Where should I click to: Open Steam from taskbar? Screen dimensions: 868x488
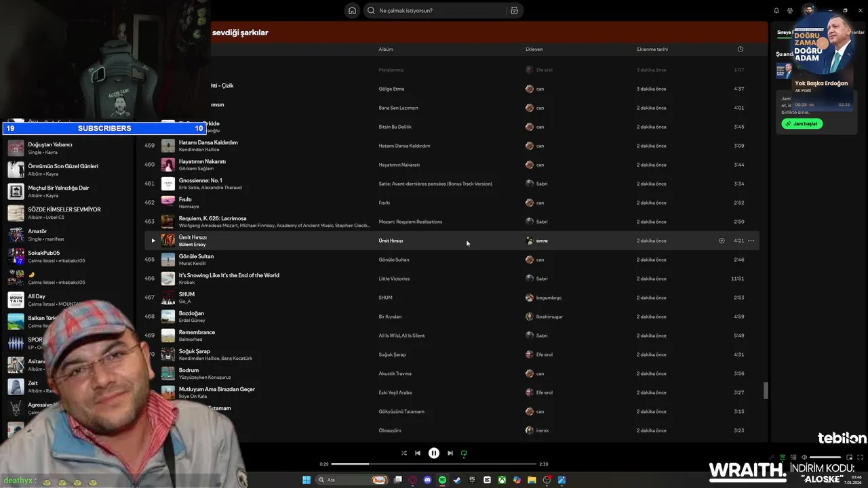(x=457, y=480)
